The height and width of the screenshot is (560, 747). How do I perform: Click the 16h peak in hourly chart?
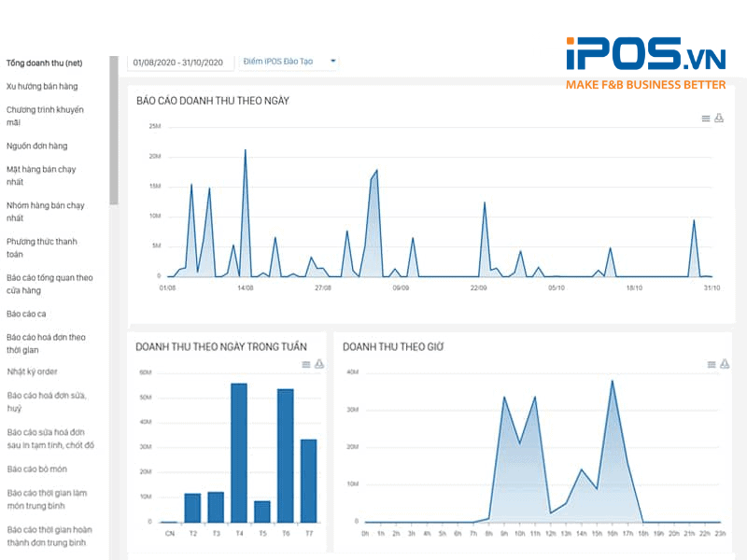tap(613, 381)
